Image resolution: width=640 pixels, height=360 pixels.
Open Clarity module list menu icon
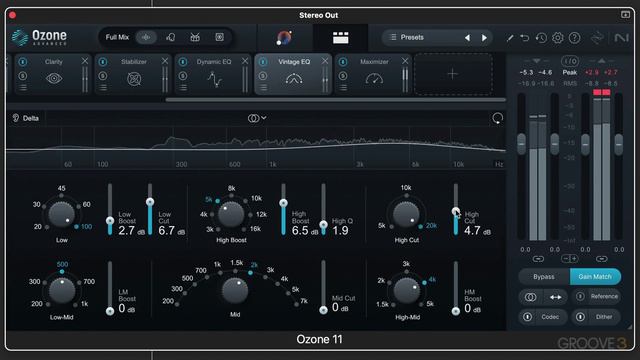pos(23,87)
